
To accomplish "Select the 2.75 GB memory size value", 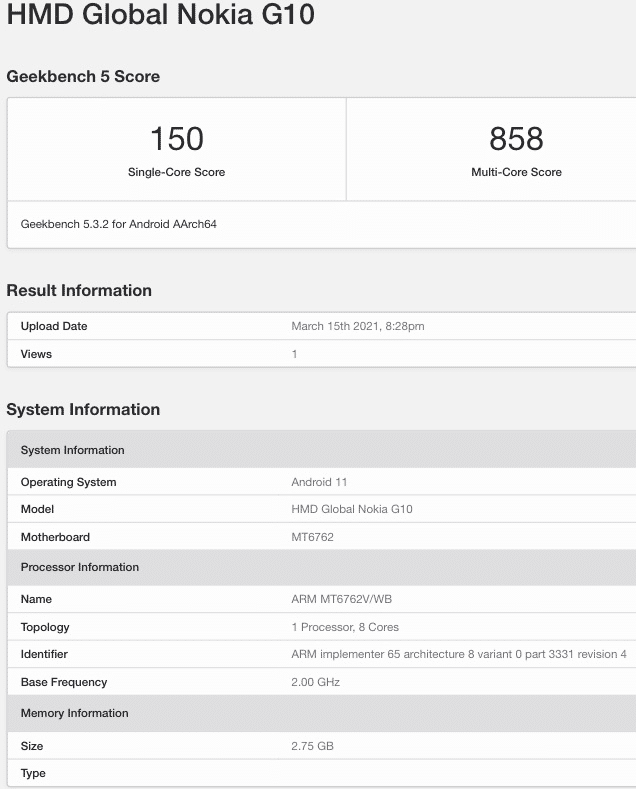I will coord(312,746).
